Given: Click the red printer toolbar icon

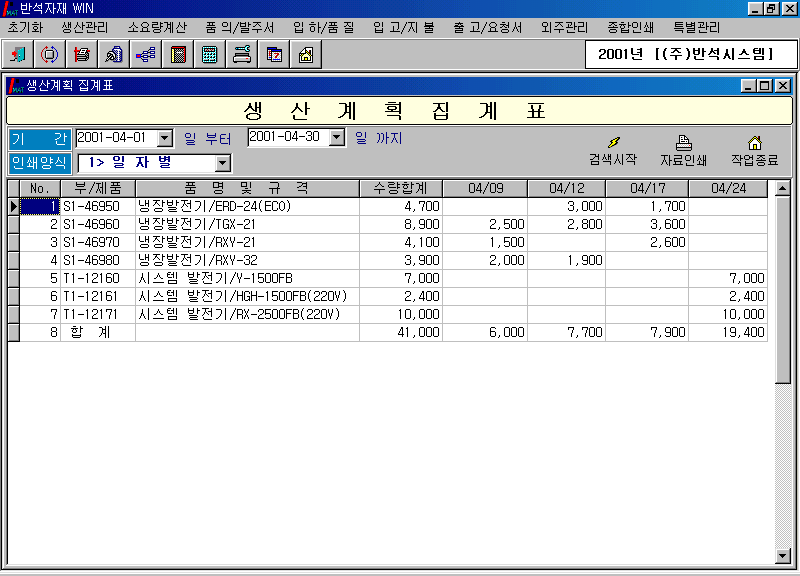Looking at the screenshot, I should pyautogui.click(x=82, y=55).
